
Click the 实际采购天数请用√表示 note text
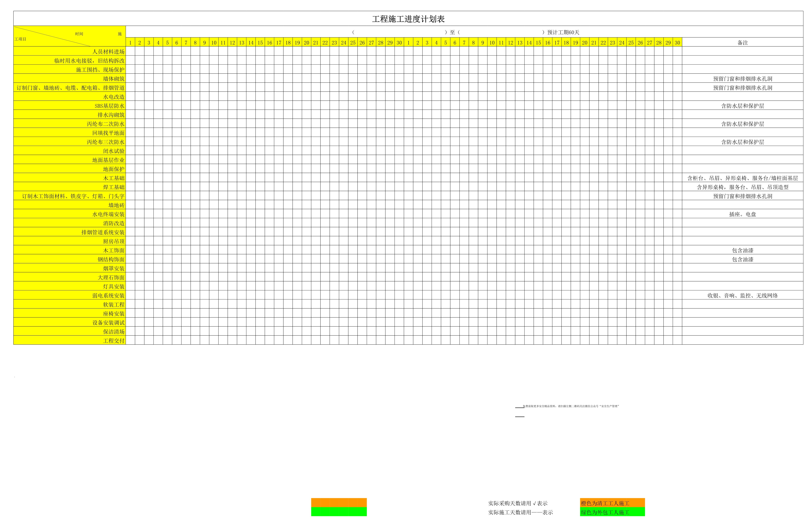pyautogui.click(x=518, y=503)
